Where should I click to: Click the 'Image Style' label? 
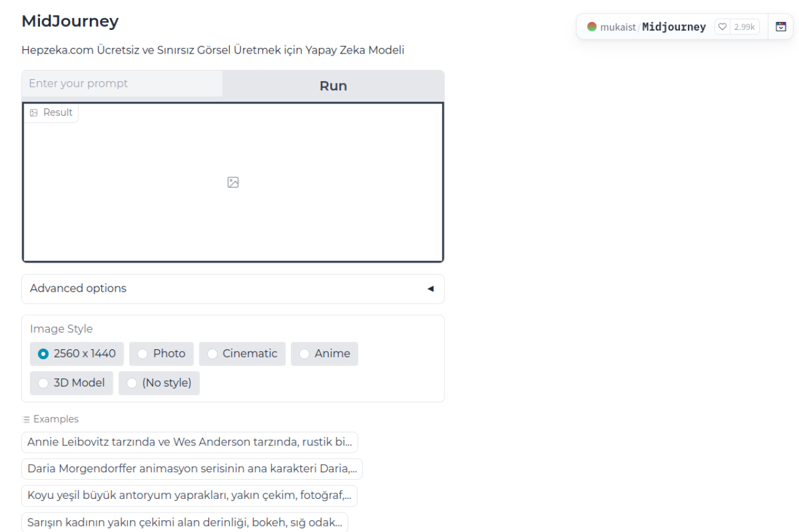click(61, 329)
